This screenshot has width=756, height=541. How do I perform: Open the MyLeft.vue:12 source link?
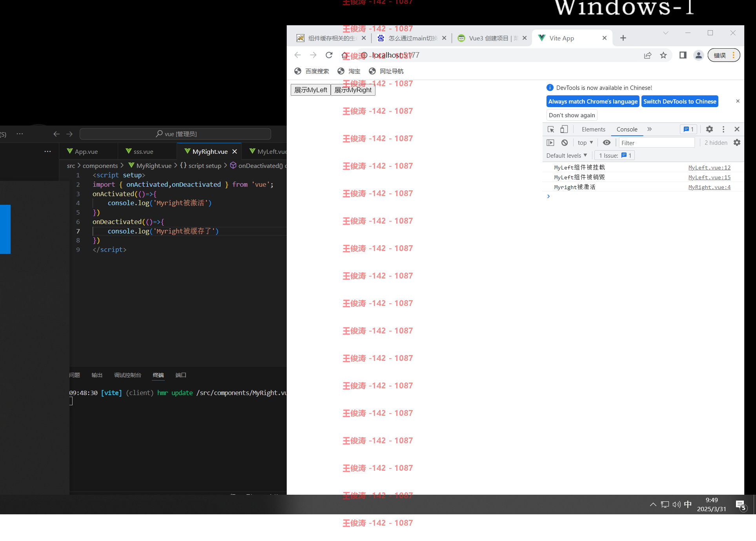[709, 168]
